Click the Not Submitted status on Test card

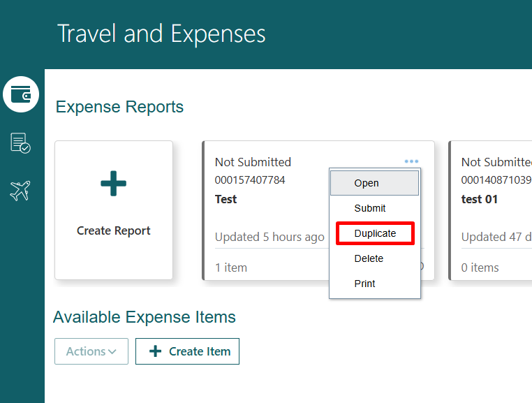pyautogui.click(x=253, y=162)
